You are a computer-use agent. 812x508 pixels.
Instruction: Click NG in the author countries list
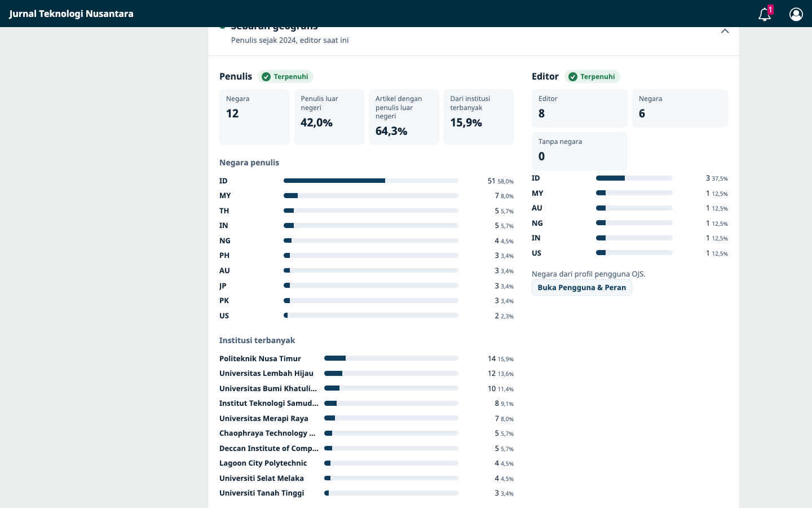tap(225, 241)
